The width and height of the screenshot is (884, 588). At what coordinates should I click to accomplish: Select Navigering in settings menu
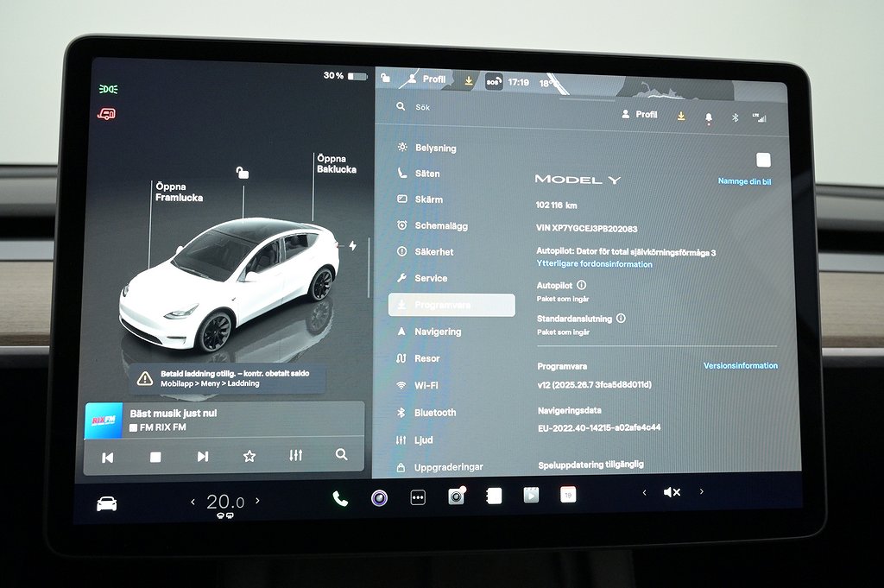pyautogui.click(x=437, y=332)
